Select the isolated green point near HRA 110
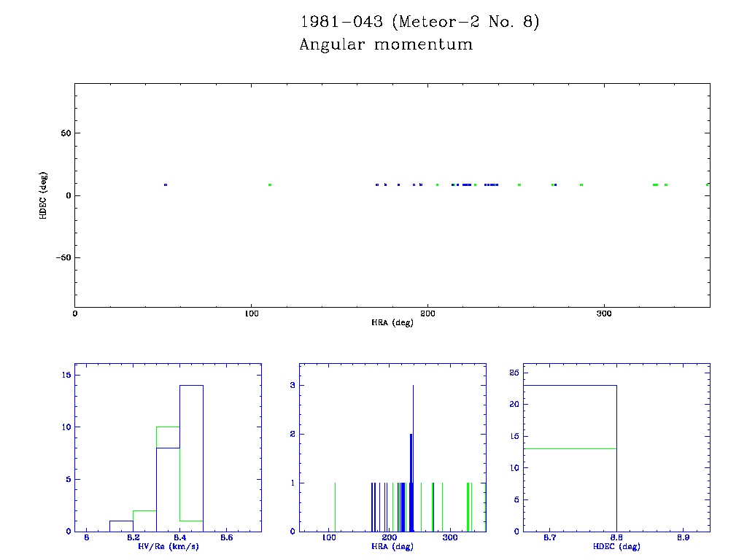The width and height of the screenshot is (747, 560). pos(270,184)
